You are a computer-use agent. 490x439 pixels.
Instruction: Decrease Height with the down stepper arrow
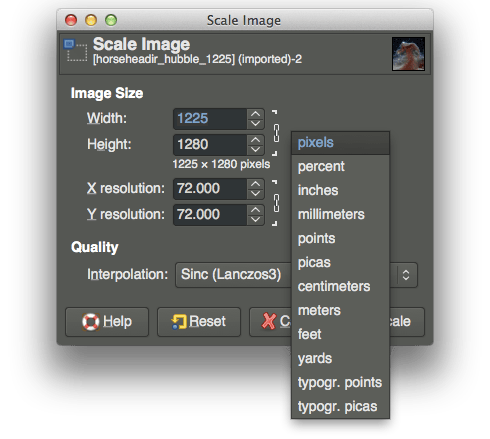(x=256, y=149)
